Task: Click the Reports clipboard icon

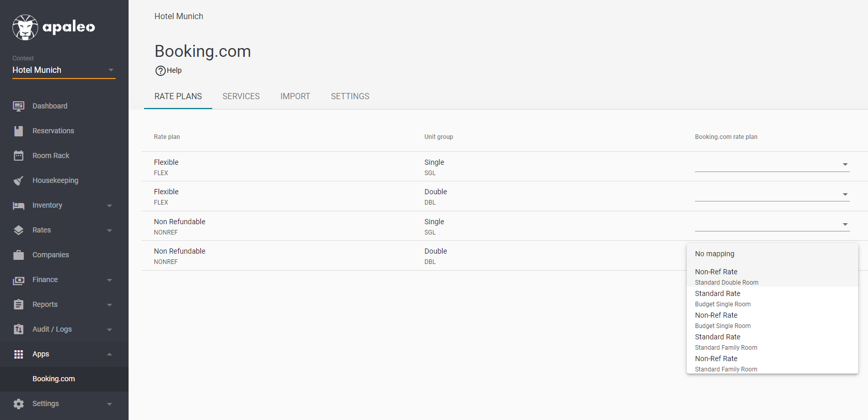Action: (x=19, y=304)
